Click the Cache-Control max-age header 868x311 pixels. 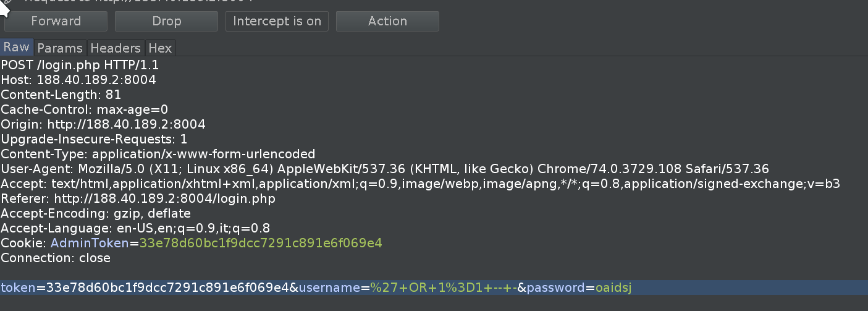pos(85,109)
